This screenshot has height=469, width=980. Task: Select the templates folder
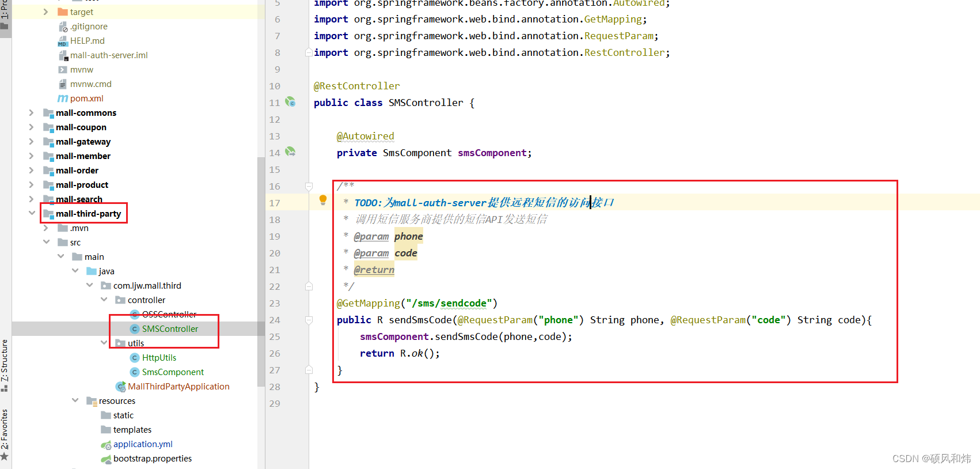[x=132, y=430]
